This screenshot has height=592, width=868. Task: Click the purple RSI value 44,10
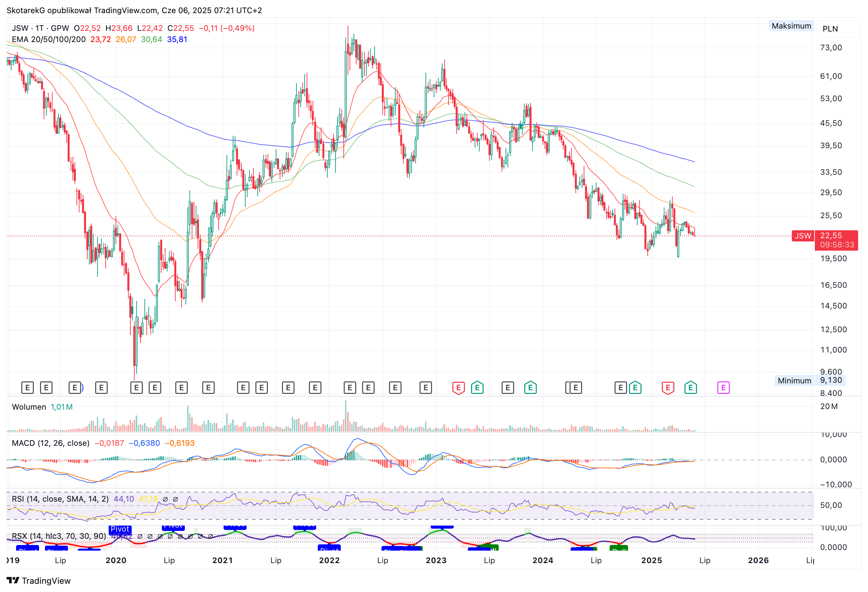tap(124, 499)
